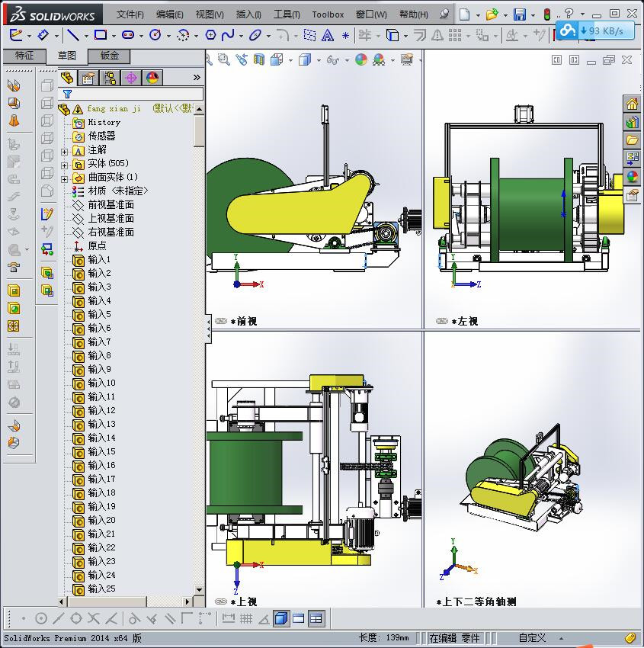644x648 pixels.
Task: Open the DimXpertManager tab icon
Action: tap(131, 78)
